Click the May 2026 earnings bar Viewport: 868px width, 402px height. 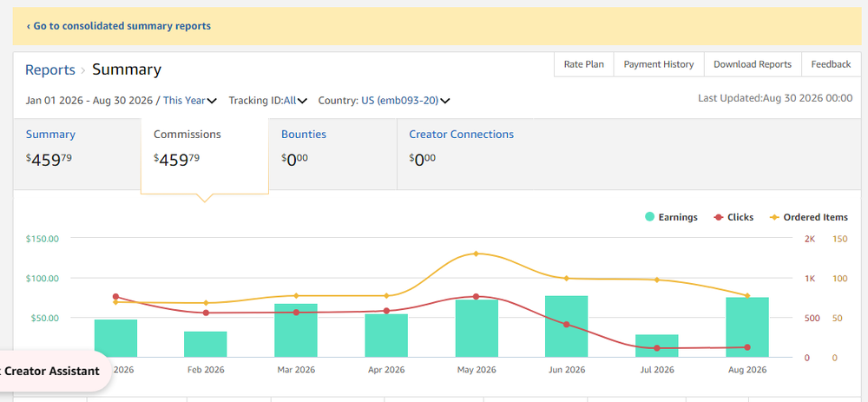click(477, 328)
